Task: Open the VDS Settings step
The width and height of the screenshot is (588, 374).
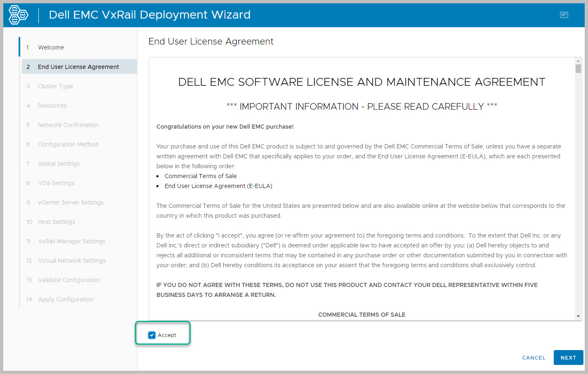Action: (56, 183)
